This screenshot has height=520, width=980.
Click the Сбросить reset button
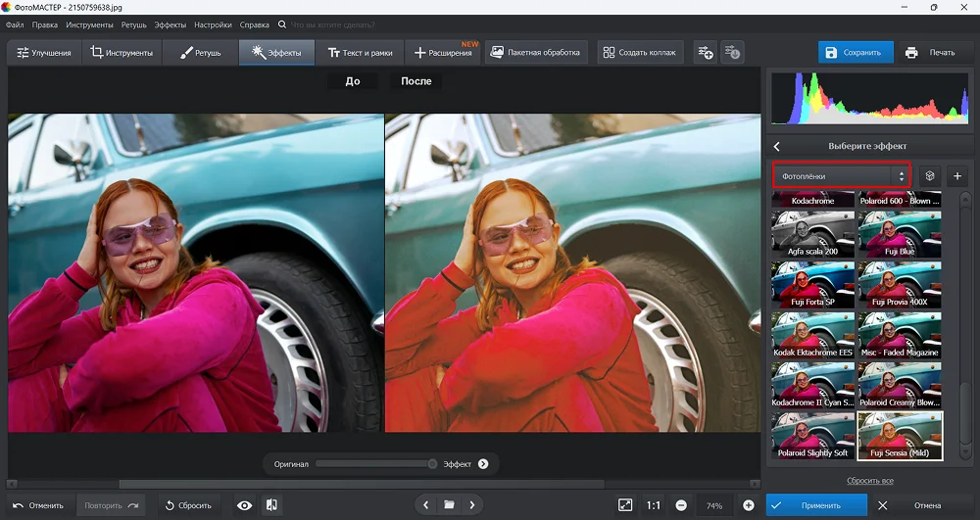pos(188,505)
